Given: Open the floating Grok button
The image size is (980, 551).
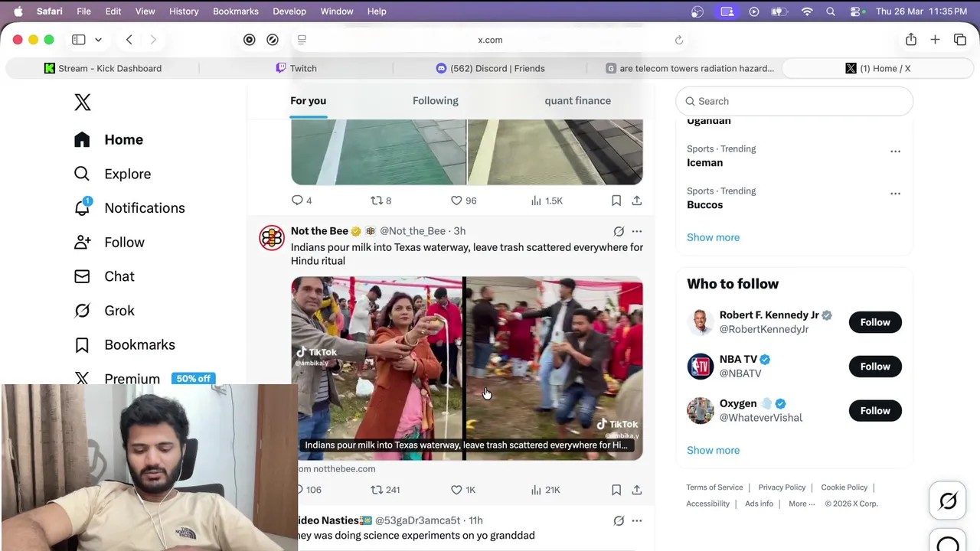Looking at the screenshot, I should click(x=948, y=501).
